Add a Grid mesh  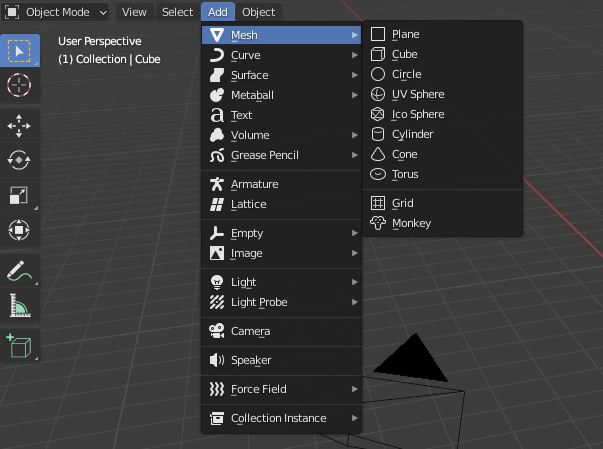[x=443, y=203]
